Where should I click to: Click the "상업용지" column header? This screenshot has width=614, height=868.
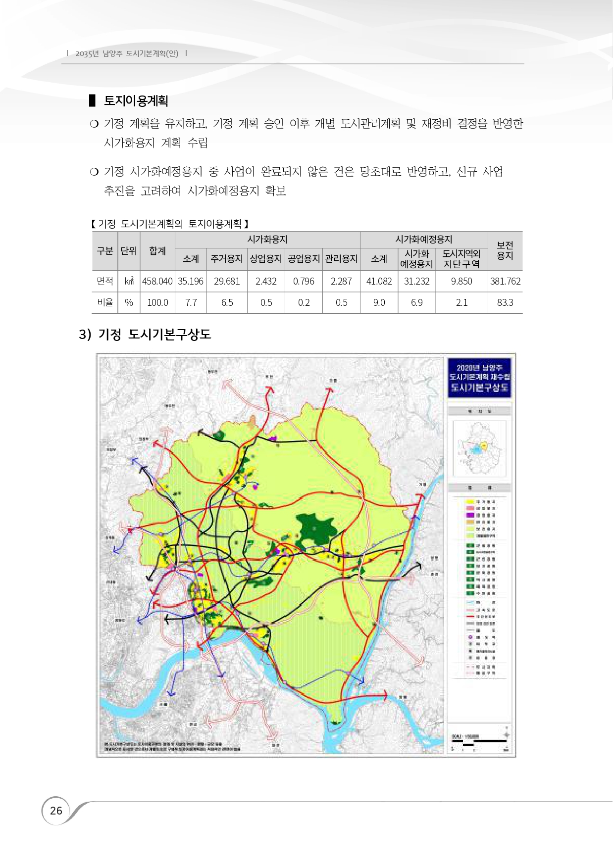pos(266,259)
